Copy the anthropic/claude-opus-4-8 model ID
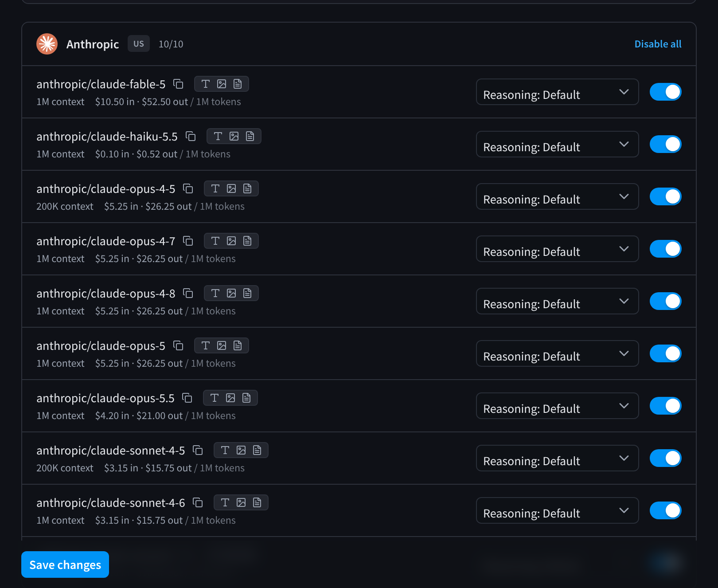The image size is (718, 588). click(x=188, y=293)
